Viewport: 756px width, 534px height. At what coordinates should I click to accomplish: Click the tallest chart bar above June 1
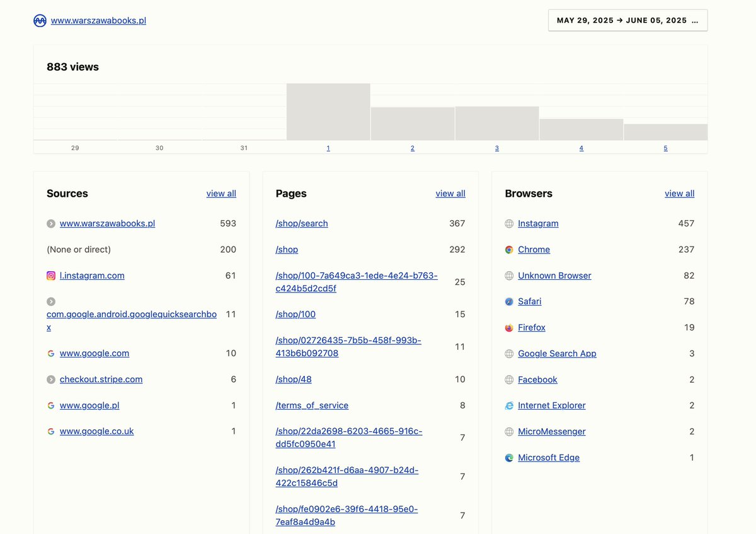pos(328,110)
